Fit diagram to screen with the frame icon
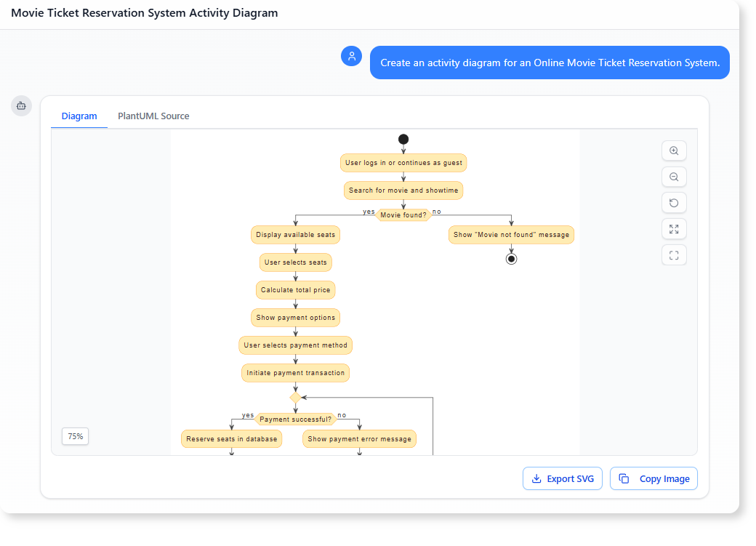 [x=674, y=255]
